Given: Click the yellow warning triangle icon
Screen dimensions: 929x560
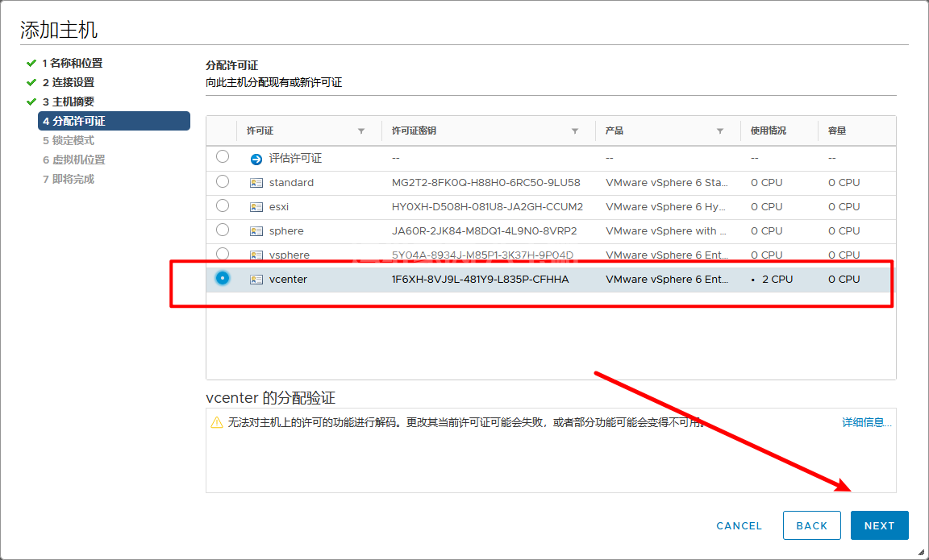Looking at the screenshot, I should point(216,422).
